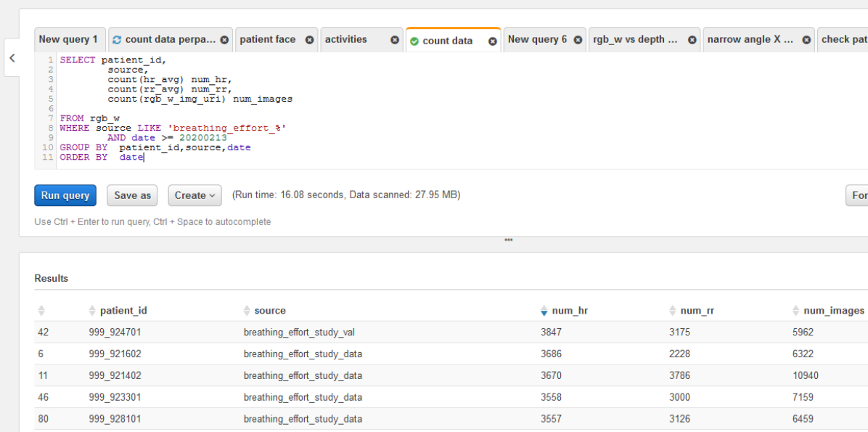Collapse the left sidebar using the chevron

click(12, 58)
